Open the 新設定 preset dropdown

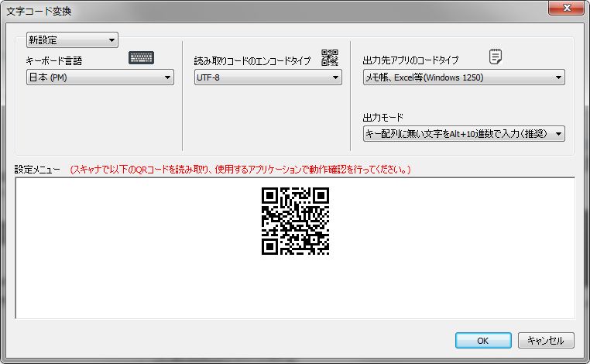coord(72,39)
